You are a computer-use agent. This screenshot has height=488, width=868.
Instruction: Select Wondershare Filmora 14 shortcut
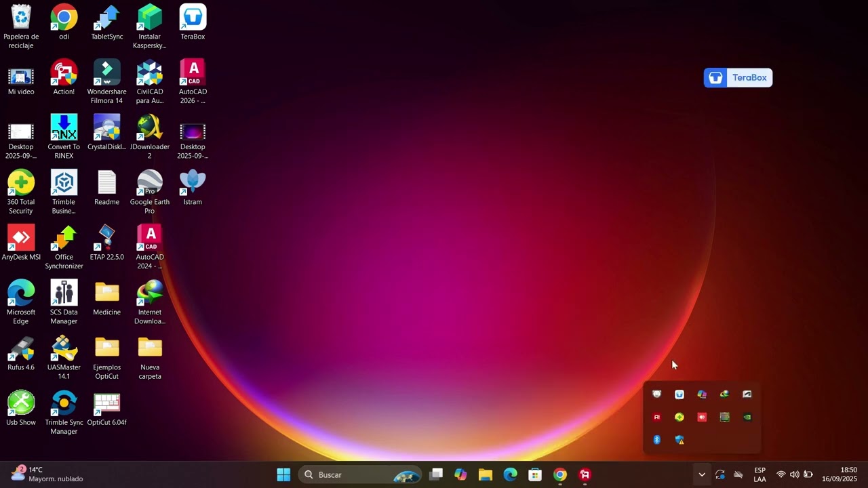[x=106, y=82]
